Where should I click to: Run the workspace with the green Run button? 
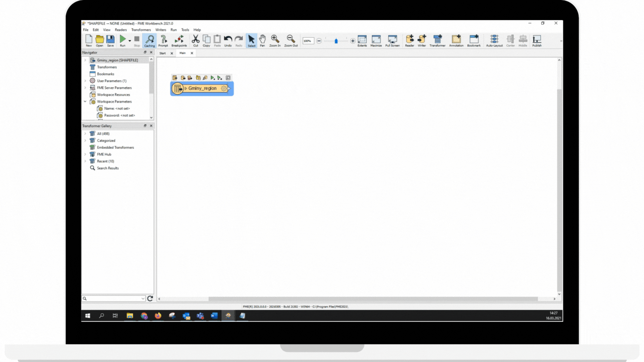(x=123, y=41)
